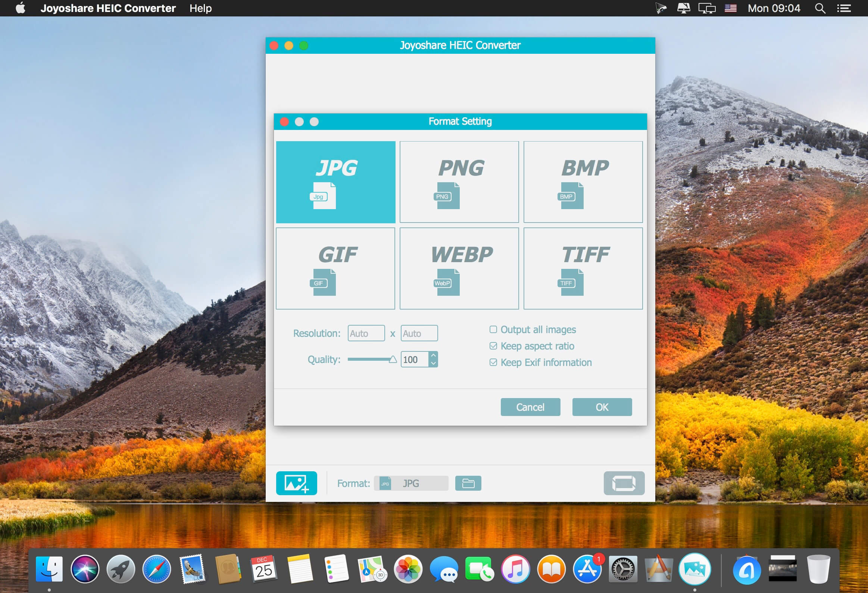Toggle the Keep aspect ratio checkbox
Image resolution: width=868 pixels, height=593 pixels.
(x=493, y=346)
